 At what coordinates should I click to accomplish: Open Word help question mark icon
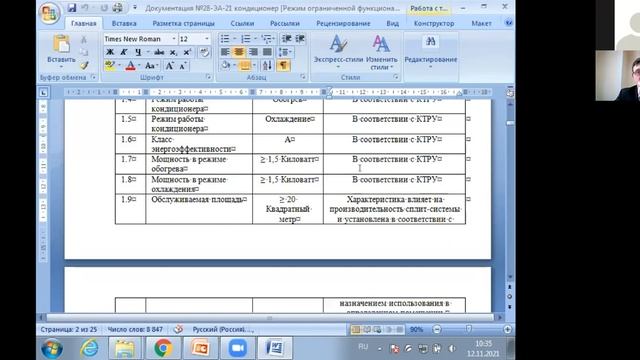tap(509, 23)
